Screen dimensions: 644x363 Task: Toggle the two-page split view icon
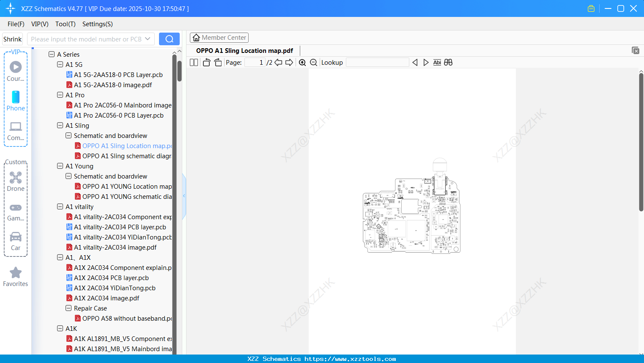pos(194,63)
